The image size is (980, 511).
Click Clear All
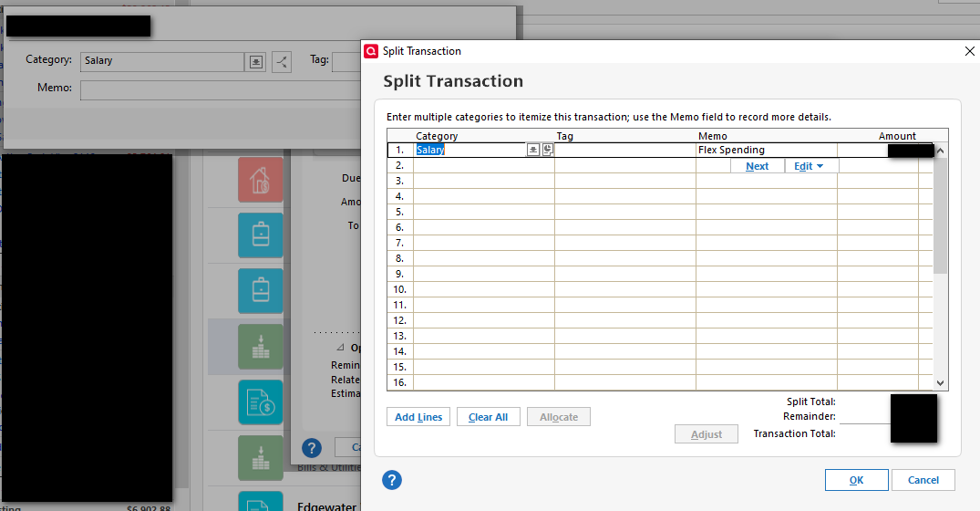[488, 417]
